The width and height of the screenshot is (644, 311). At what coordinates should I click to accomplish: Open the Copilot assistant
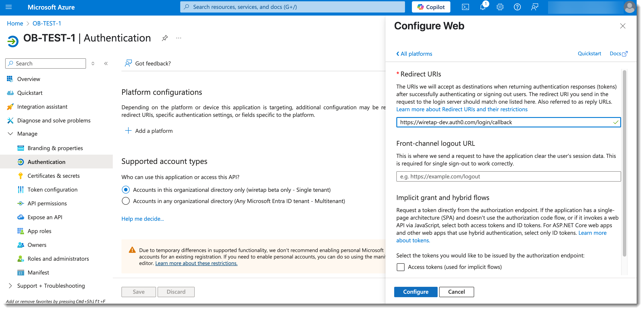click(431, 7)
